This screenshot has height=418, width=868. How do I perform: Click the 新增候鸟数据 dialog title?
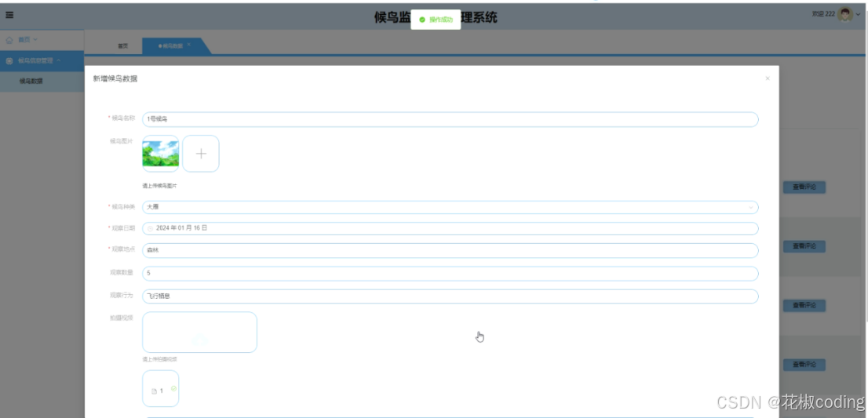(x=115, y=78)
